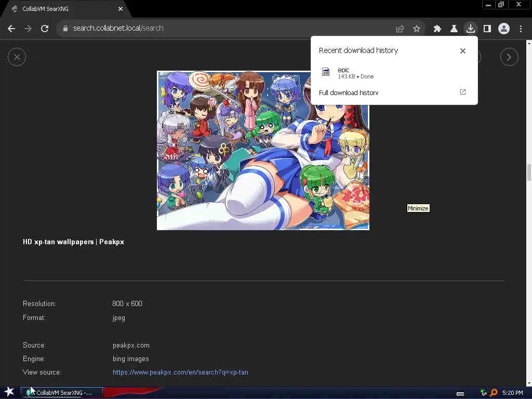Image resolution: width=532 pixels, height=399 pixels.
Task: Click the 143 KB Done status text
Action: [355, 77]
